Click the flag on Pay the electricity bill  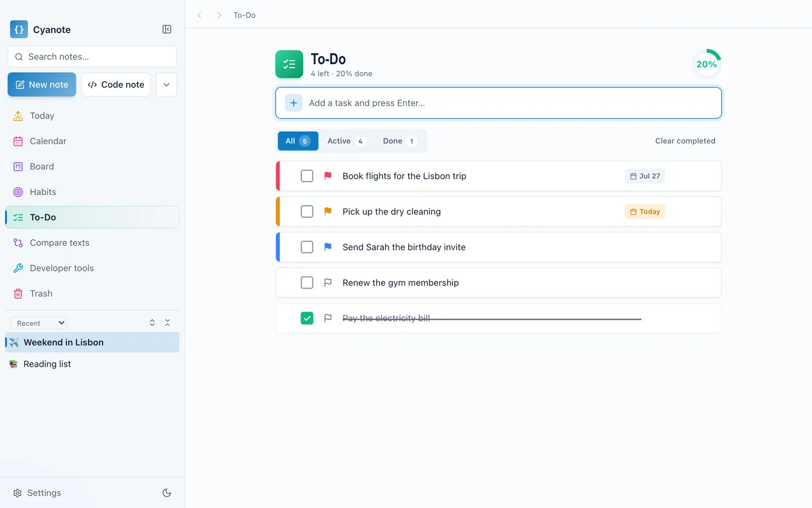(x=328, y=318)
